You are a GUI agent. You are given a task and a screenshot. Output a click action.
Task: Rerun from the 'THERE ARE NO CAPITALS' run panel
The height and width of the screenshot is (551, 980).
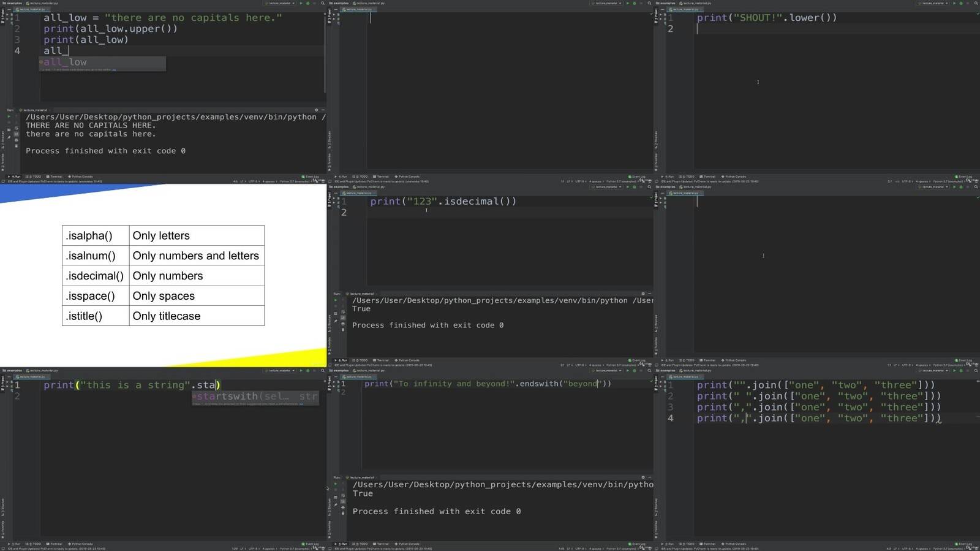9,116
